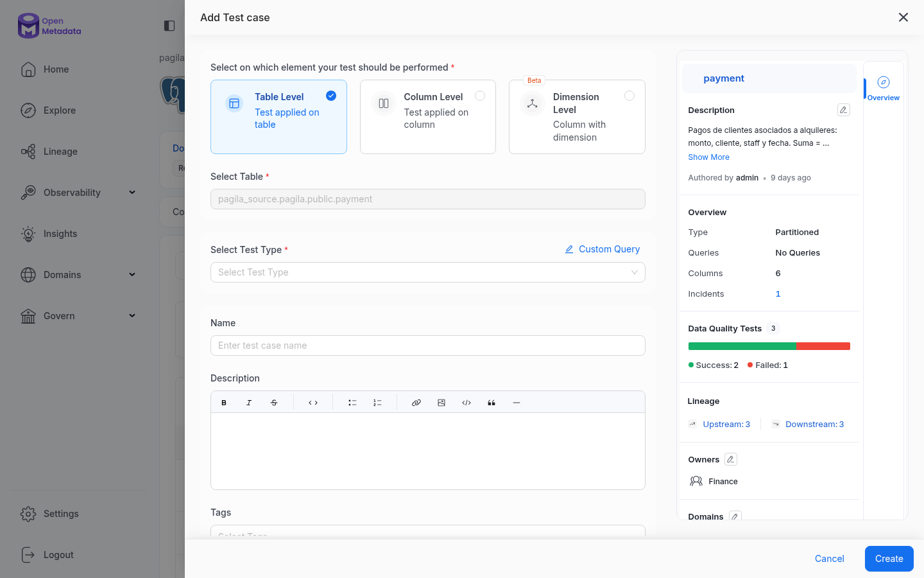Click the Finance owner team
This screenshot has width=924, height=578.
coord(723,482)
